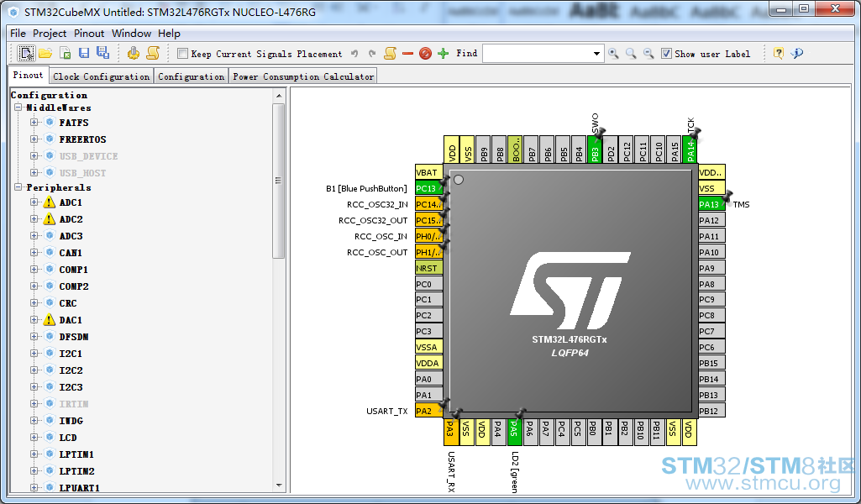Click the red minus collapse icon
This screenshot has width=861, height=504.
pyautogui.click(x=407, y=54)
